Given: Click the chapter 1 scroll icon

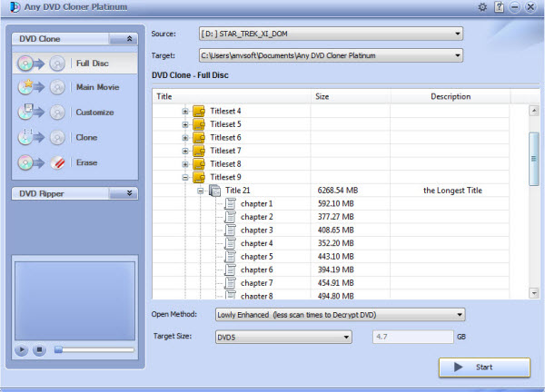Looking at the screenshot, I should pos(230,203).
